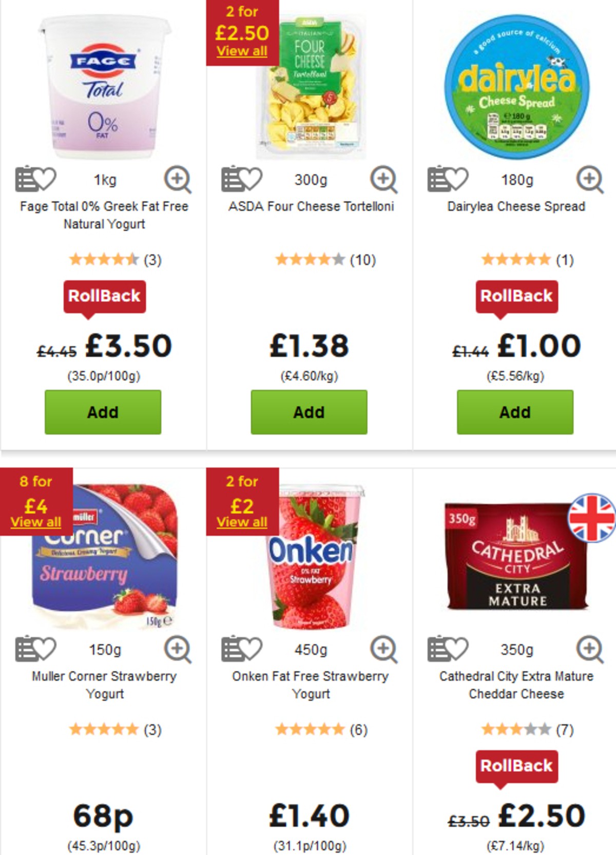Viewport: 616px width, 855px height.
Task: Add the Dairylea Cheese Spread to basket
Action: click(x=514, y=412)
